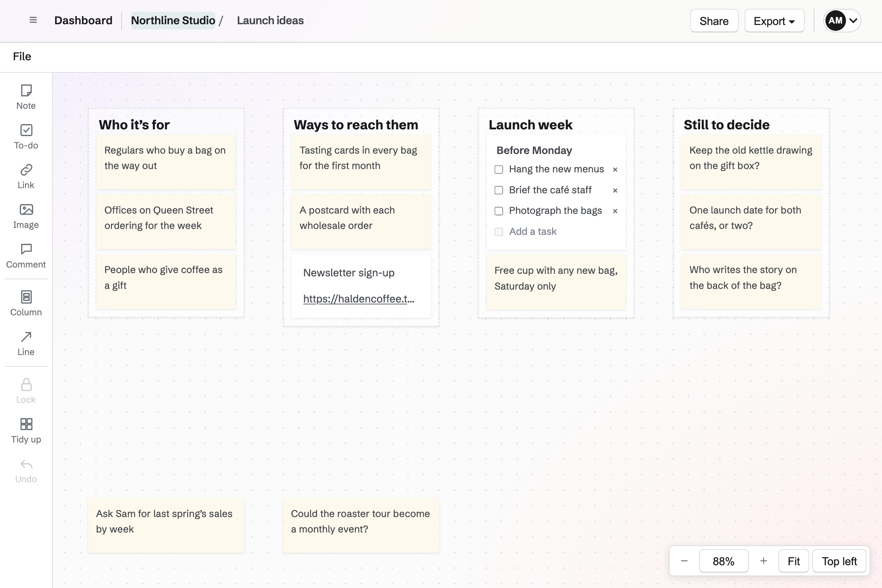Select the 'Newsletter sign-up' link card title
882x588 pixels.
[x=349, y=273]
